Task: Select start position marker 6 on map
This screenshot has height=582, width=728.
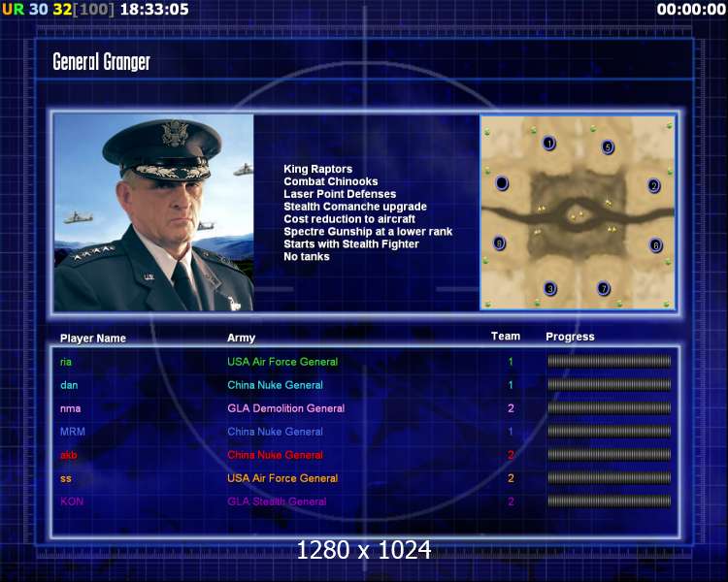Action: coord(655,245)
